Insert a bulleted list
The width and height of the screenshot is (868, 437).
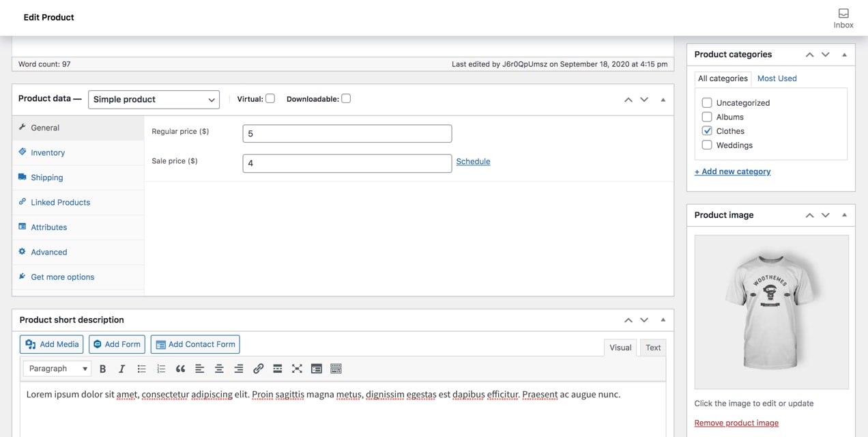(141, 369)
